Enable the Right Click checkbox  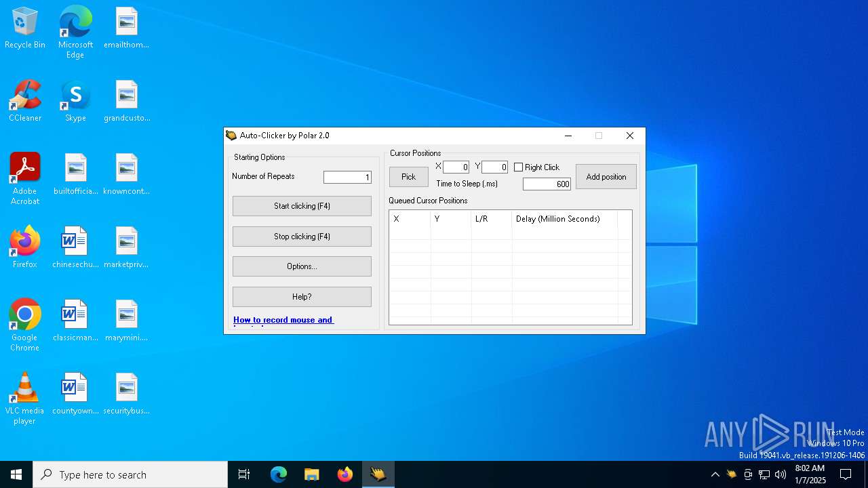click(518, 167)
